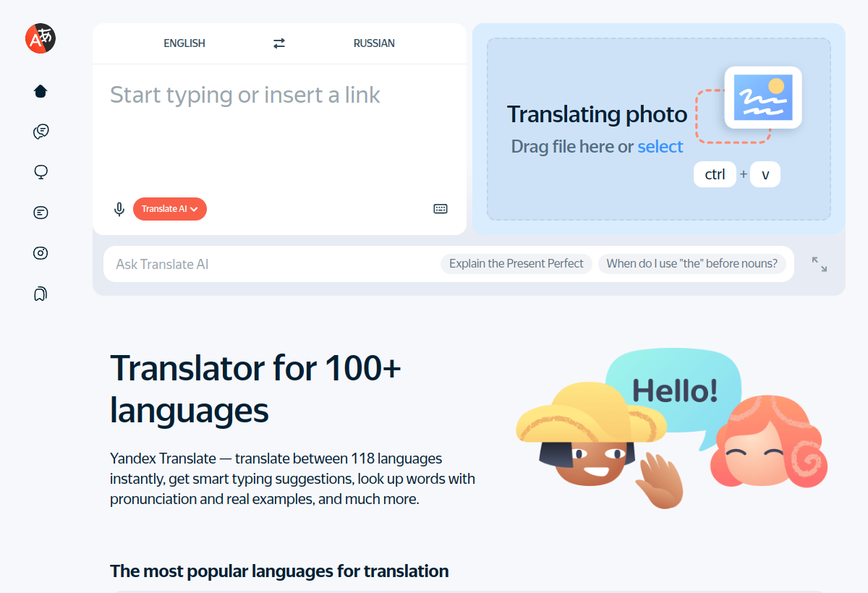Open the round text-lines sidebar icon
Image resolution: width=868 pixels, height=593 pixels.
[41, 213]
